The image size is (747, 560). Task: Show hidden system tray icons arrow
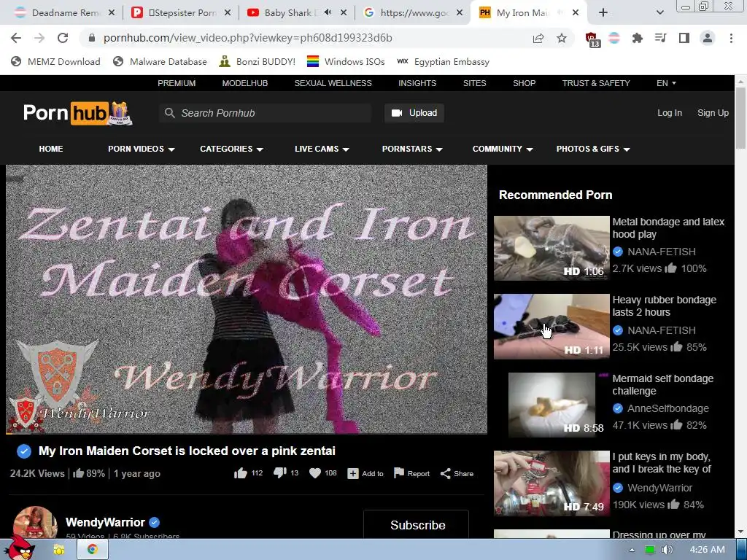coord(632,550)
